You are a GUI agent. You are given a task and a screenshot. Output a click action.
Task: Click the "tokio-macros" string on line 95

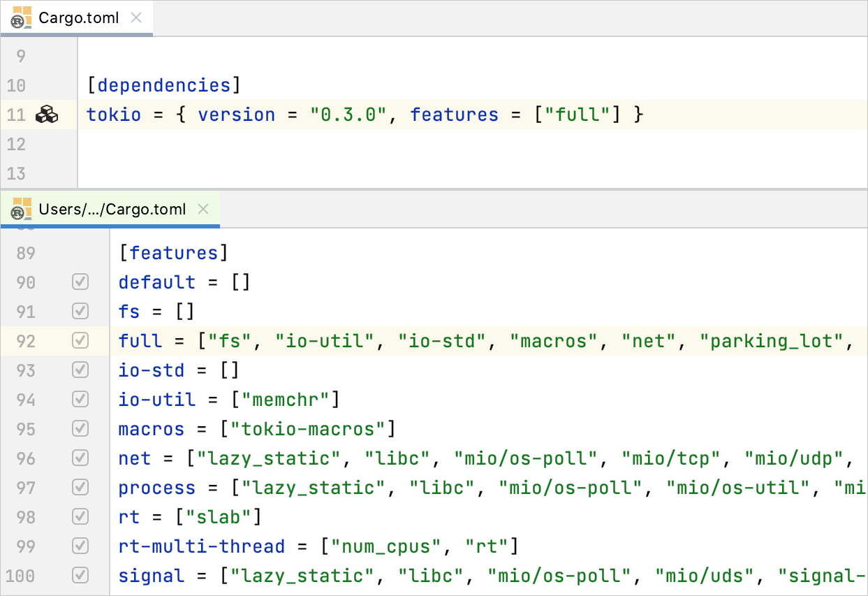[x=308, y=430]
